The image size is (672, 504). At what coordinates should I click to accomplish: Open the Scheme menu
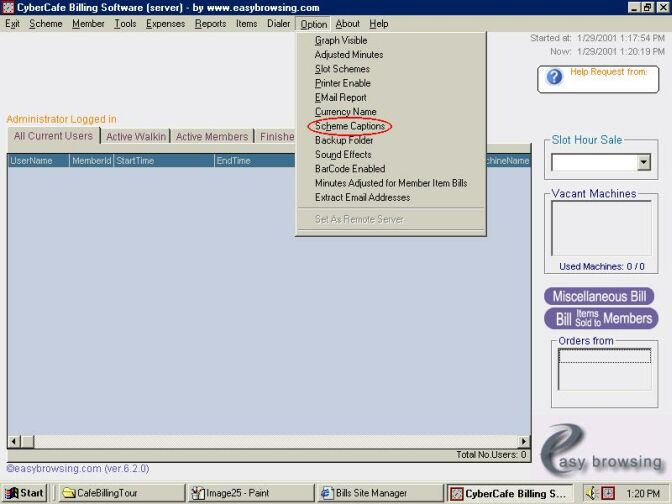pyautogui.click(x=46, y=24)
